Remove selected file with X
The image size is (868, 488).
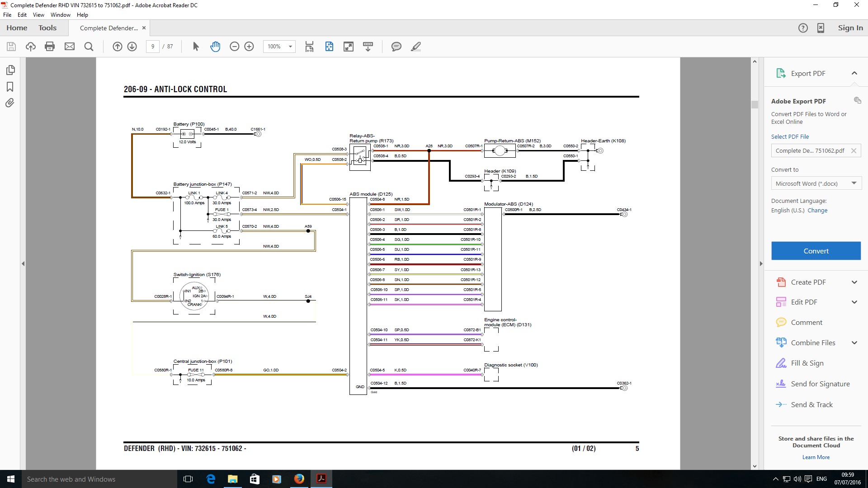[x=854, y=151]
